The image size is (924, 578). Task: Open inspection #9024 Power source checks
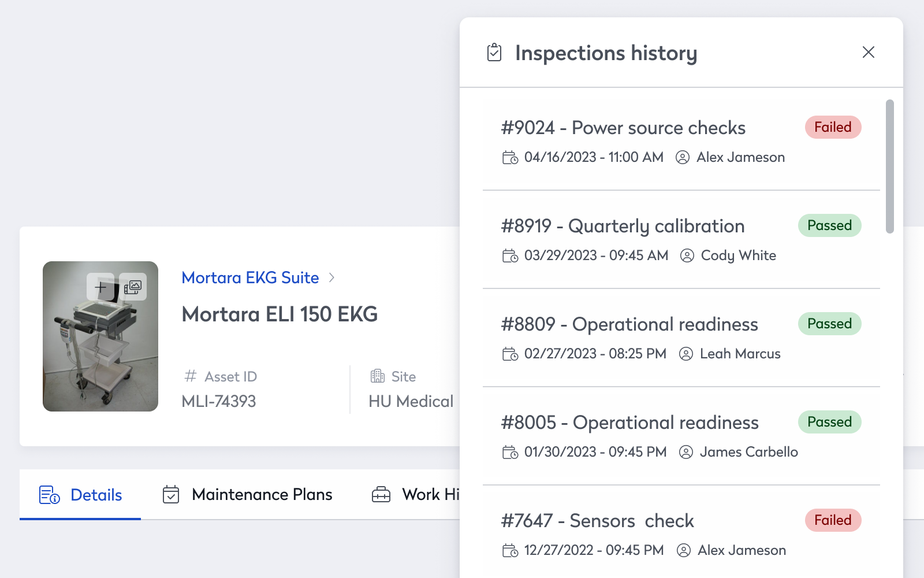[x=623, y=128]
